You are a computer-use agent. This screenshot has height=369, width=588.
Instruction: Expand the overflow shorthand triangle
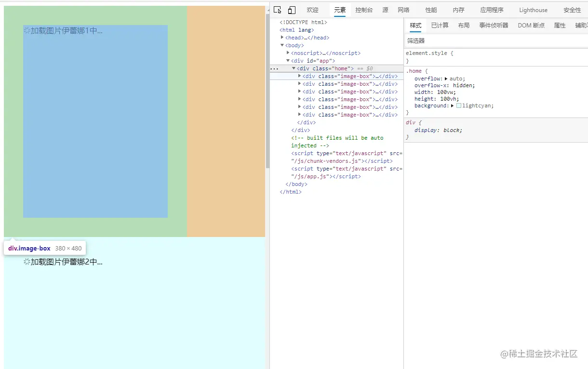[x=446, y=79]
